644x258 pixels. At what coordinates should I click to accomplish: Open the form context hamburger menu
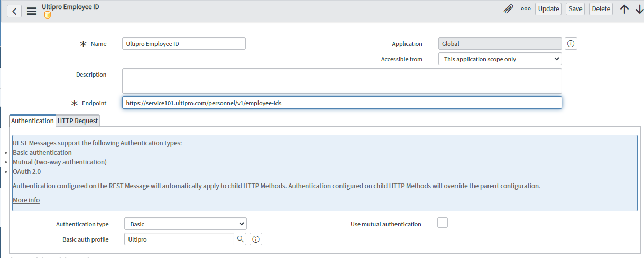coord(31,11)
